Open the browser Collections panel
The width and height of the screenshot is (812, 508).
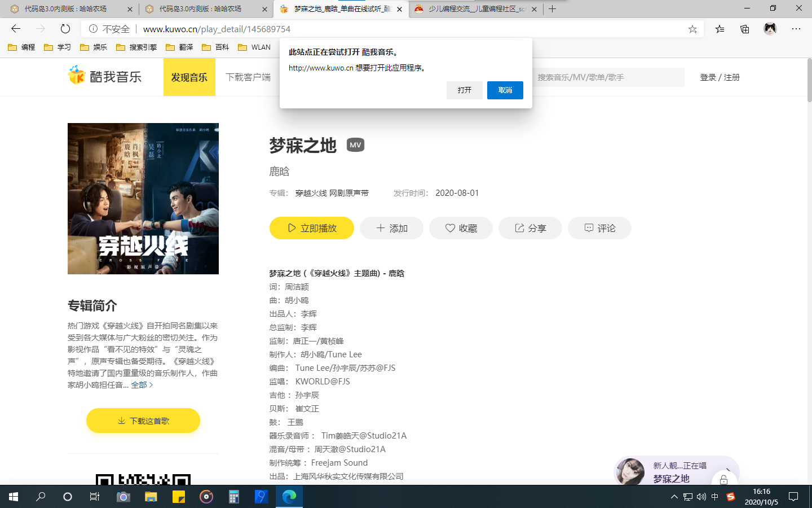(x=745, y=29)
